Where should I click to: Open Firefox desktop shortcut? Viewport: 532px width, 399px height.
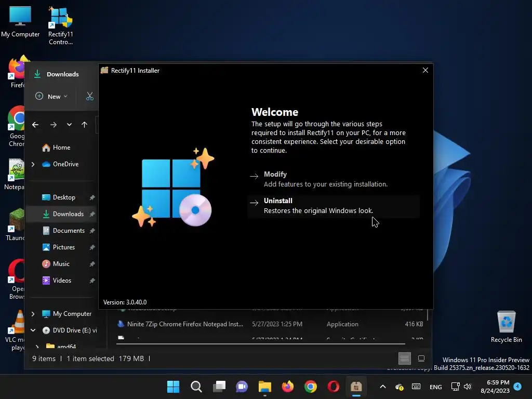click(x=16, y=72)
